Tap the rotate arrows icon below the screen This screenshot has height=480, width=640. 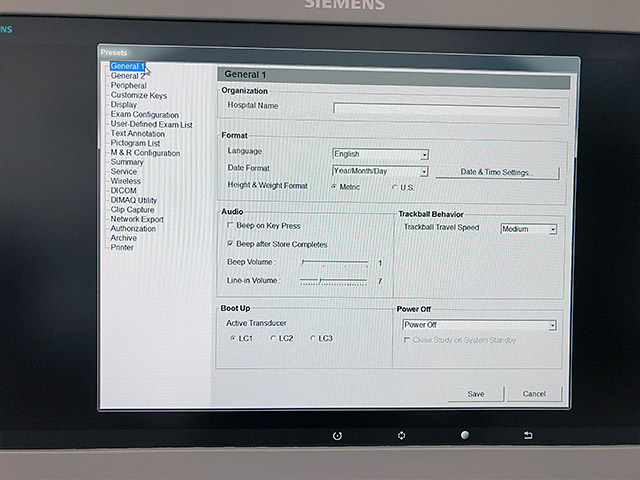[402, 436]
